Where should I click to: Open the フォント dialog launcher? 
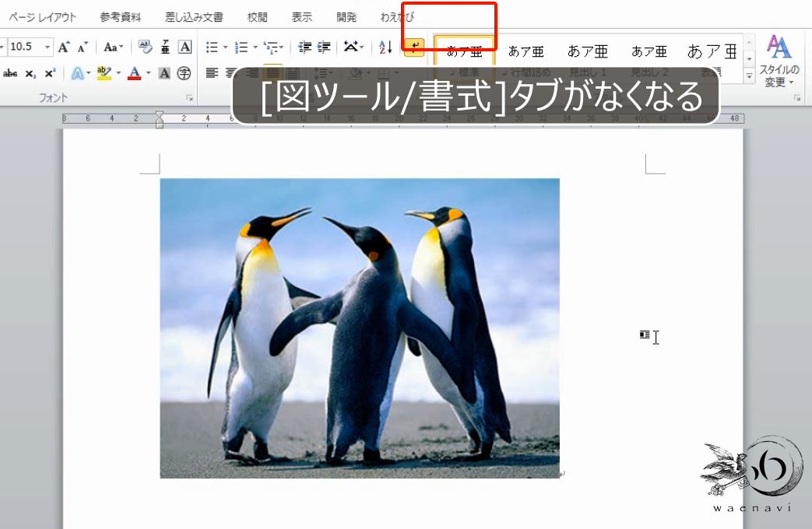point(189,97)
